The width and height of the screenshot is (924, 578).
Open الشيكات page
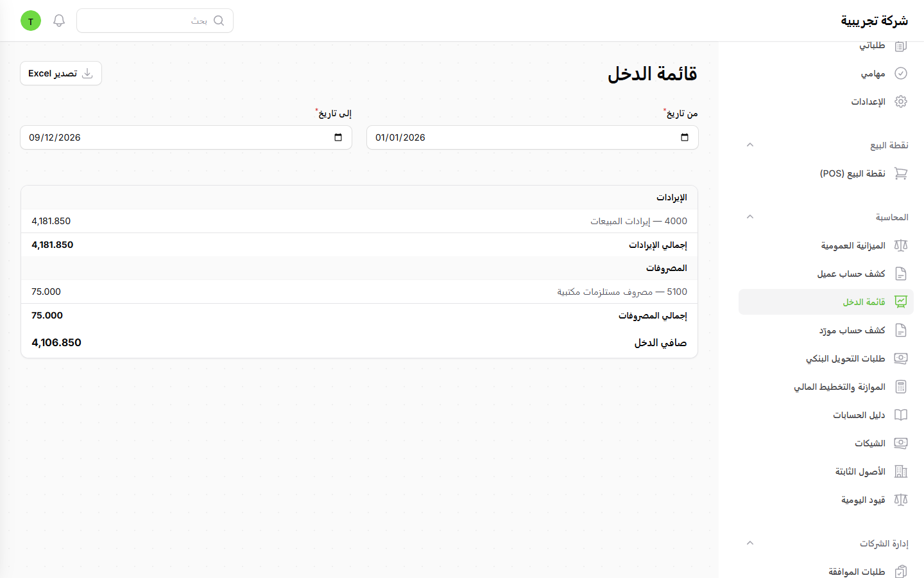pos(826,443)
